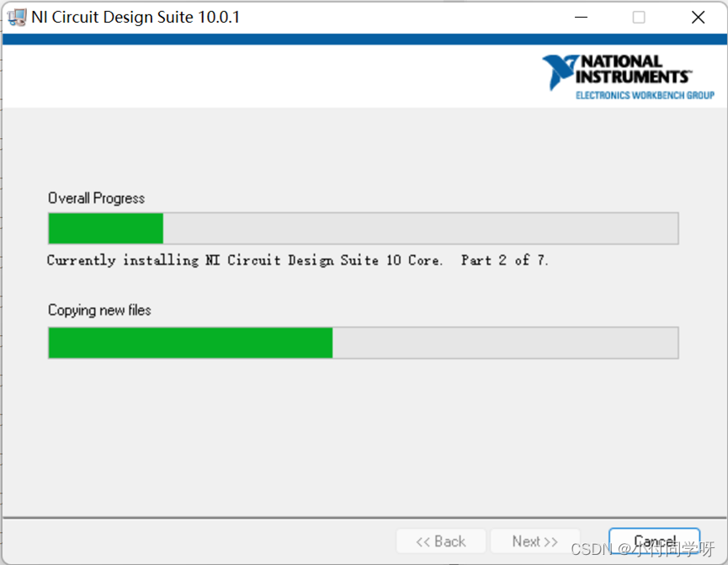
Task: Click the installer icon in the title bar
Action: pyautogui.click(x=17, y=17)
